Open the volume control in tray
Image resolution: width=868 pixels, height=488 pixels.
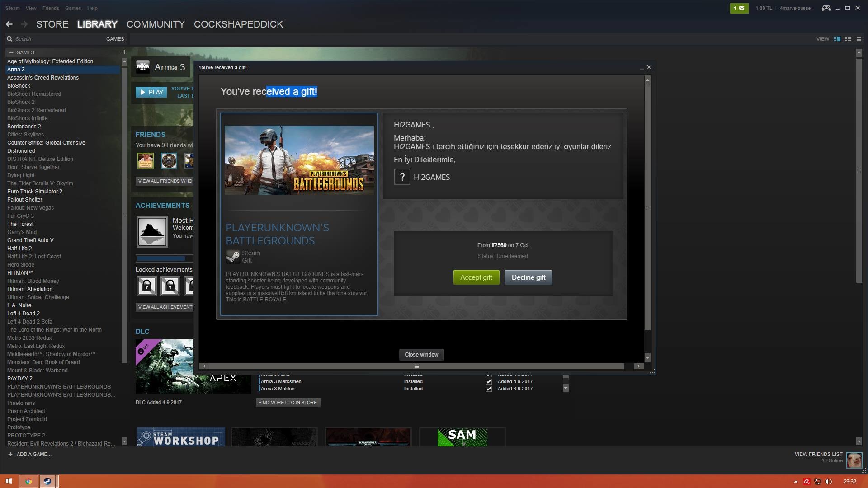829,482
